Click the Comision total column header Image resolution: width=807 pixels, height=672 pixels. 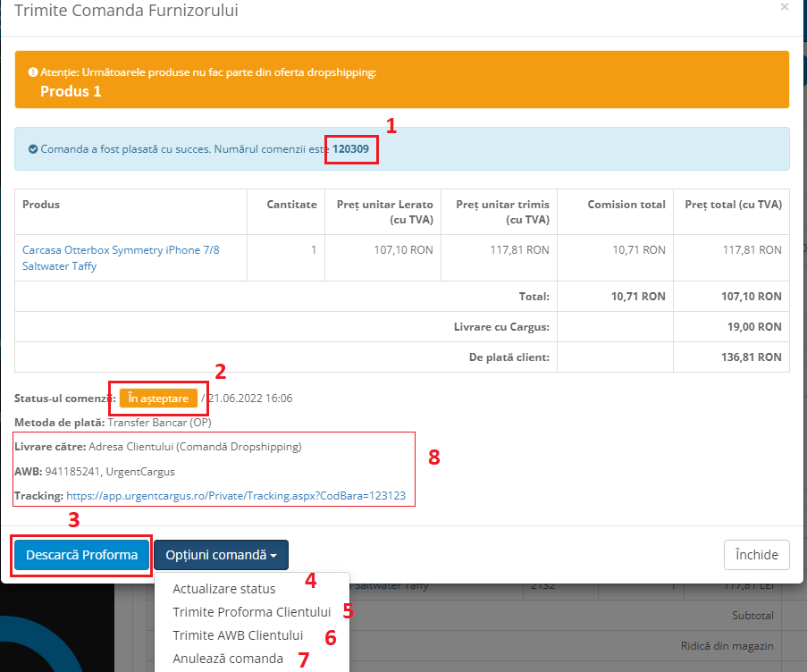click(x=626, y=205)
